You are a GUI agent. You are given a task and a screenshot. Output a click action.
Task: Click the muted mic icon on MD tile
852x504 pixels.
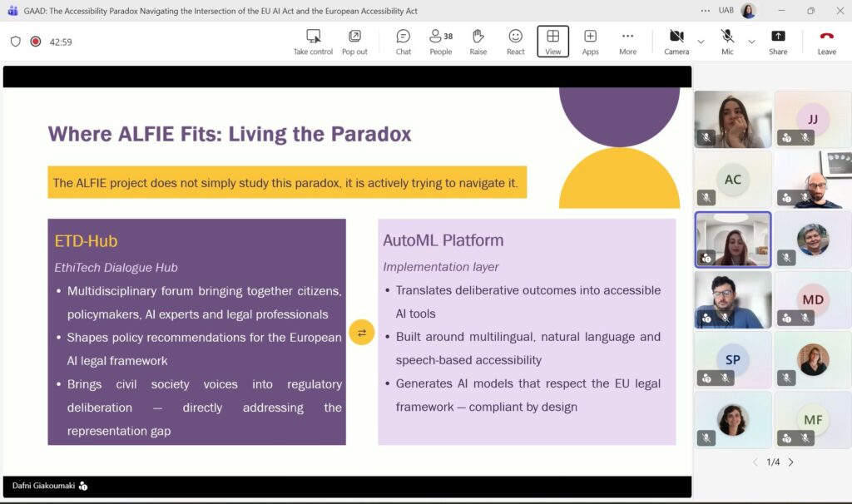[x=805, y=319]
